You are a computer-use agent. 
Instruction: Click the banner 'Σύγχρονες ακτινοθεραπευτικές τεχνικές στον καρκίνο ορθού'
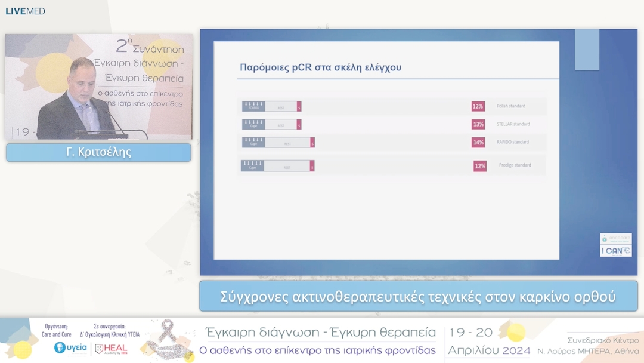point(419,296)
